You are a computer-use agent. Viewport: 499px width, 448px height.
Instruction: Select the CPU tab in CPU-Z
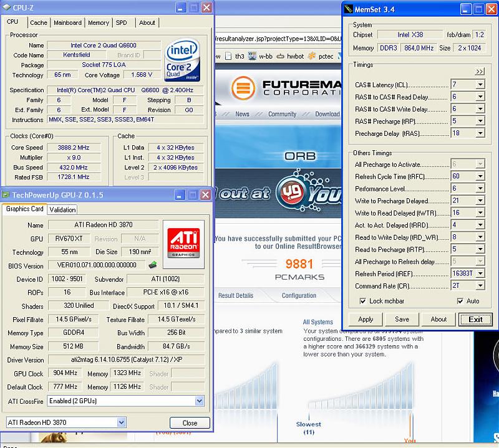point(12,22)
